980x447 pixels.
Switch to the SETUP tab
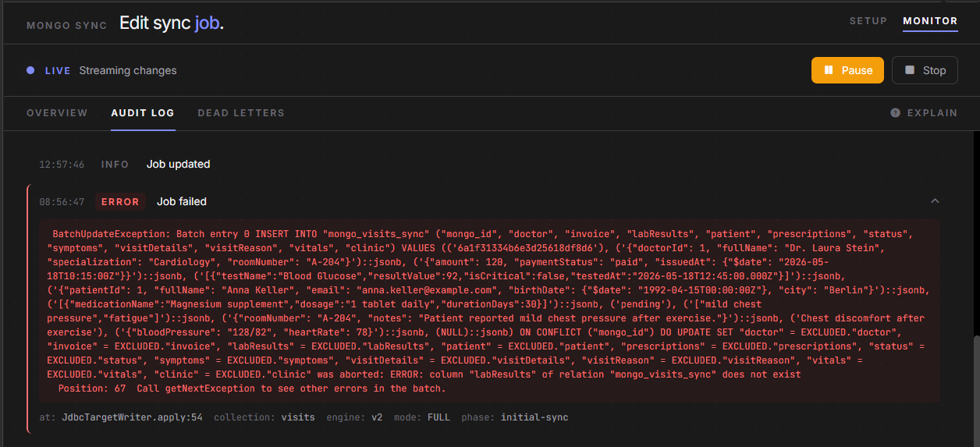868,21
